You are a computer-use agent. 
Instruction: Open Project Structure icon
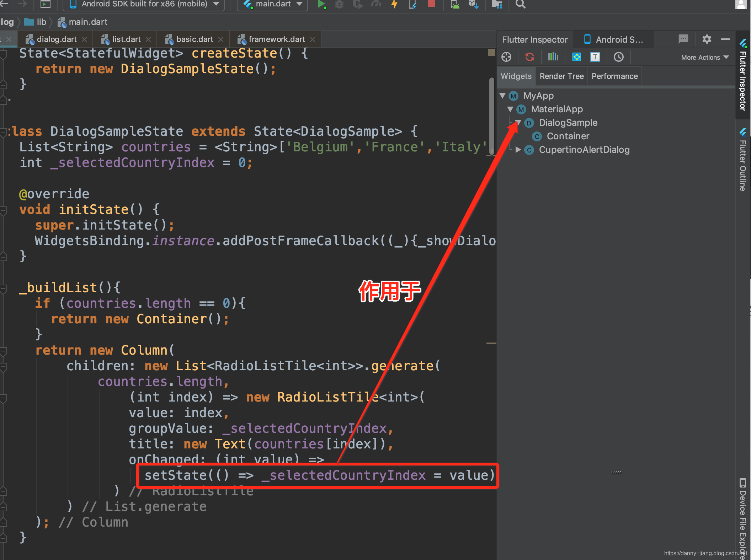497,4
